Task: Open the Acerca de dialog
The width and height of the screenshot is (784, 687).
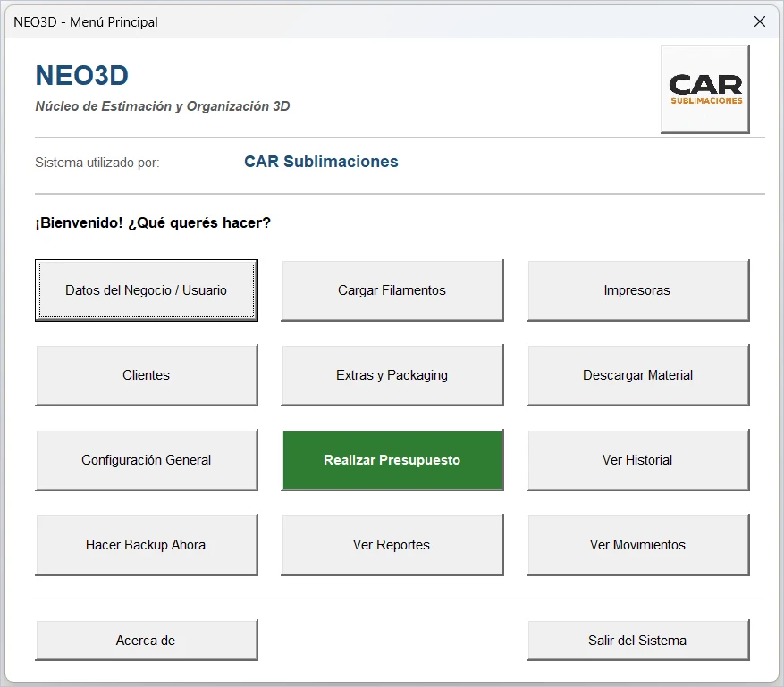Action: (x=147, y=641)
